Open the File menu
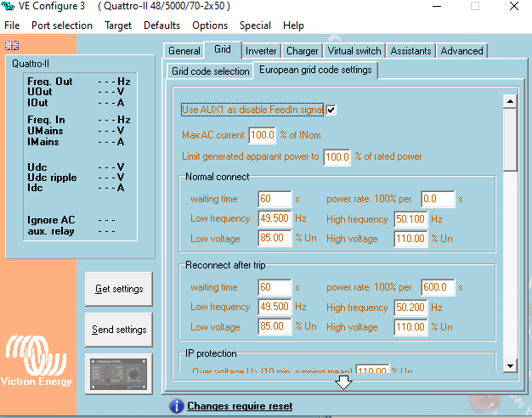 pos(12,25)
